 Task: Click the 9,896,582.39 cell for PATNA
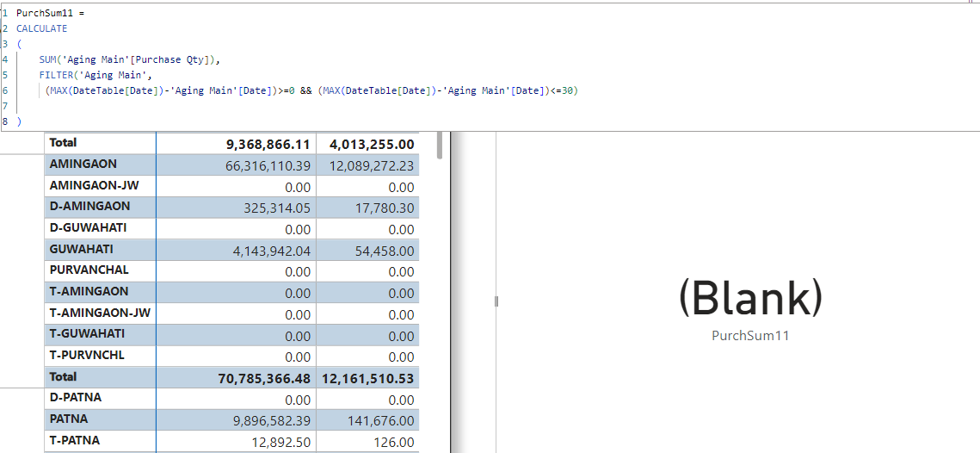[x=273, y=421]
